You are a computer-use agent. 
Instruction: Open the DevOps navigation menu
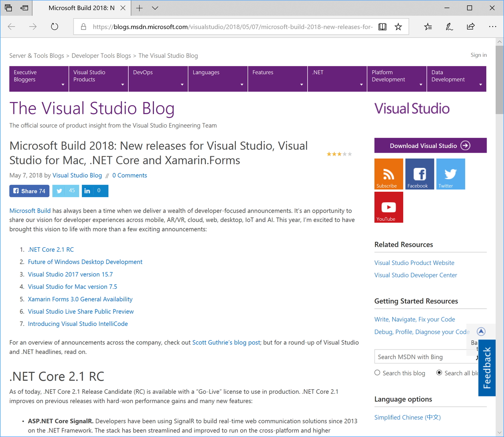click(x=157, y=79)
